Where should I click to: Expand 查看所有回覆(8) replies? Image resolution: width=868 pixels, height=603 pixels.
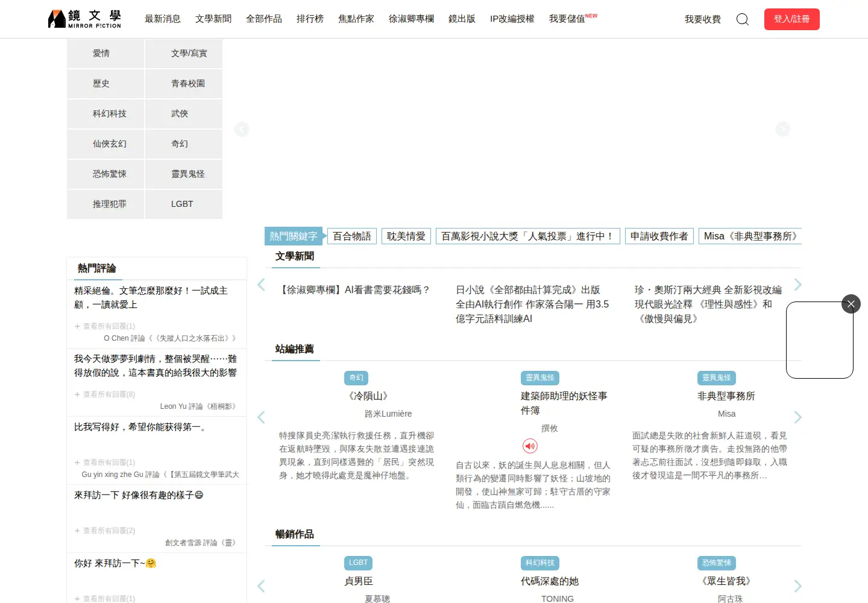(x=105, y=394)
